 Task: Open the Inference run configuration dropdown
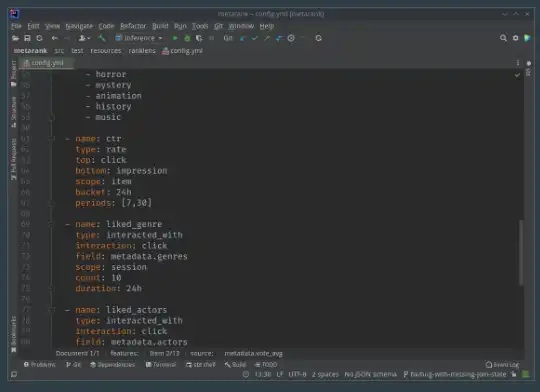[x=139, y=38]
